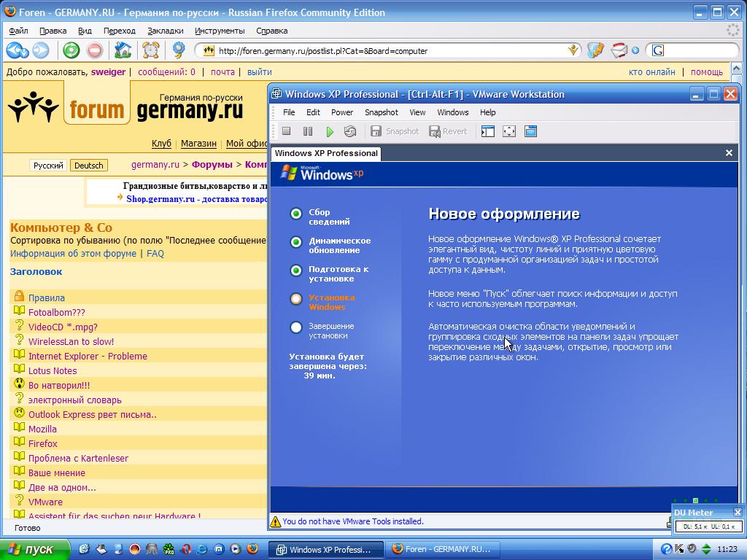The height and width of the screenshot is (560, 747).
Task: Toggle VMware quick switch mode icon
Action: (x=531, y=131)
